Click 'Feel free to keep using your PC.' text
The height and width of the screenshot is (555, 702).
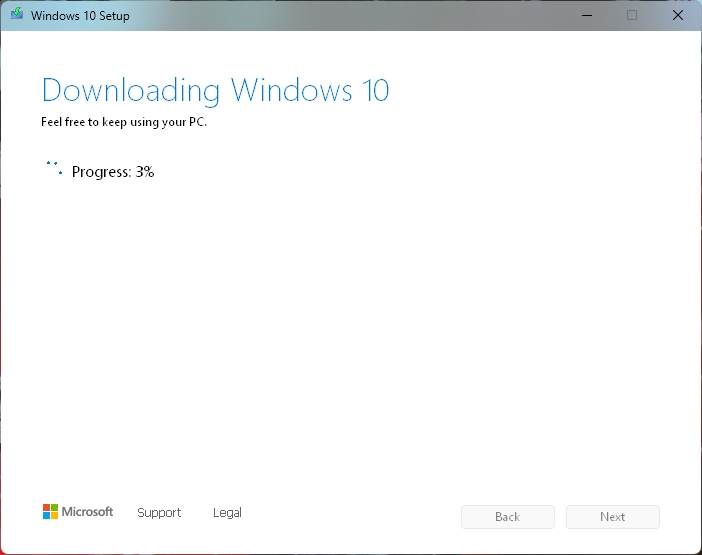[x=124, y=122]
